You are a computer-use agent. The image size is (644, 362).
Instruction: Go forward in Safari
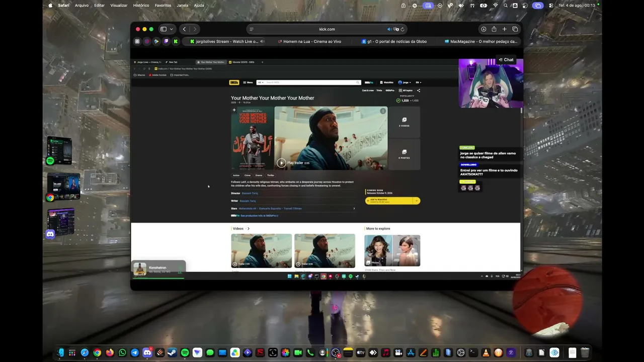pyautogui.click(x=195, y=29)
